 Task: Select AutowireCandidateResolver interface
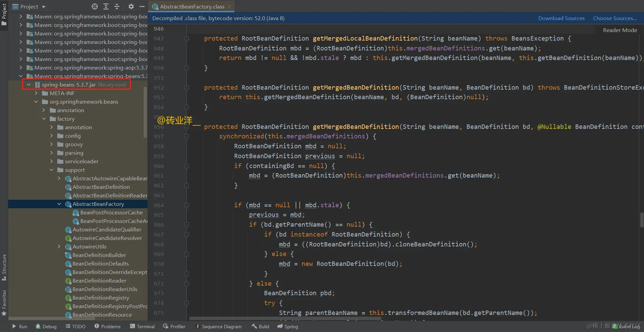click(x=107, y=238)
